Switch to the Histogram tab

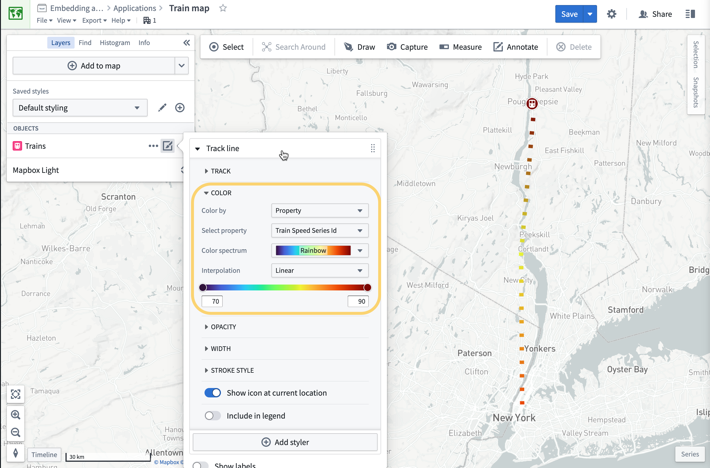click(x=115, y=43)
